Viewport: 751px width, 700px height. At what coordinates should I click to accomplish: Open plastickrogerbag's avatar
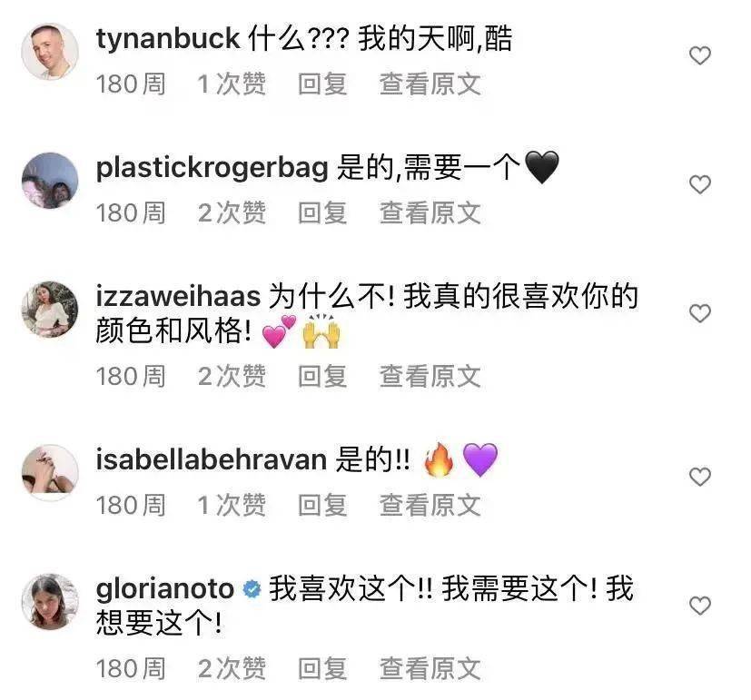point(50,181)
